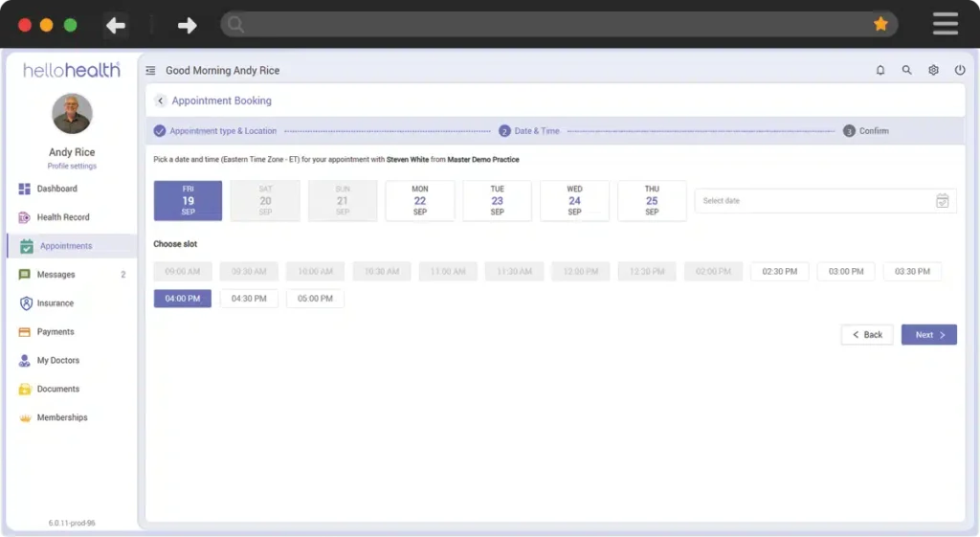980x537 pixels.
Task: Click the Next button
Action: (x=928, y=335)
